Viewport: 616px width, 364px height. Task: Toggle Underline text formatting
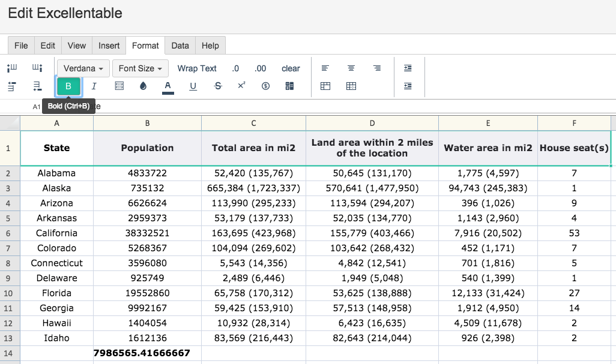[193, 86]
